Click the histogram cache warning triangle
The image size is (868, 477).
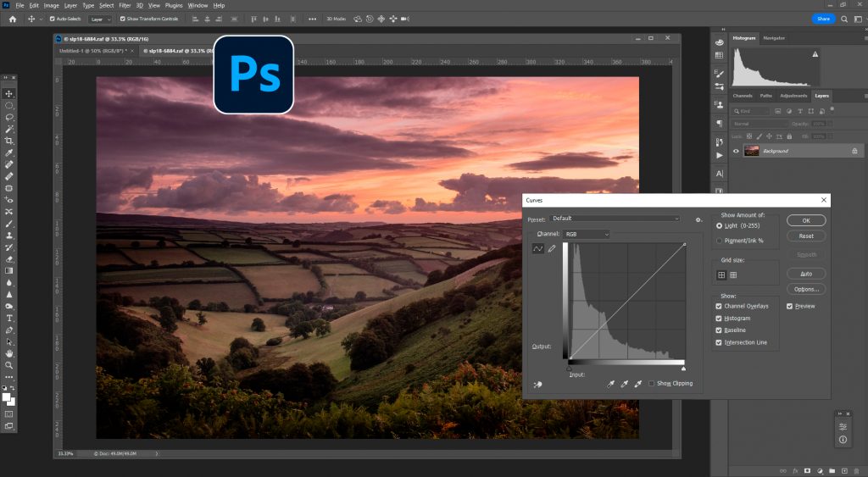click(x=815, y=54)
